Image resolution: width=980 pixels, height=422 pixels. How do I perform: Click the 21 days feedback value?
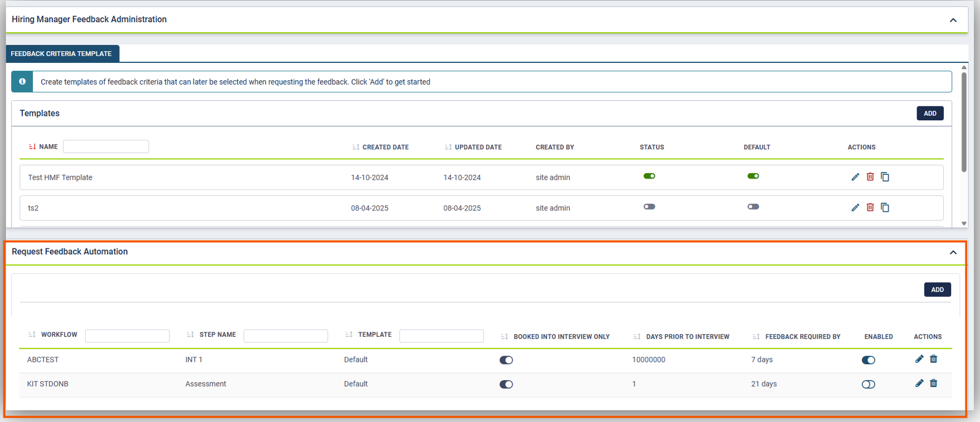[764, 384]
